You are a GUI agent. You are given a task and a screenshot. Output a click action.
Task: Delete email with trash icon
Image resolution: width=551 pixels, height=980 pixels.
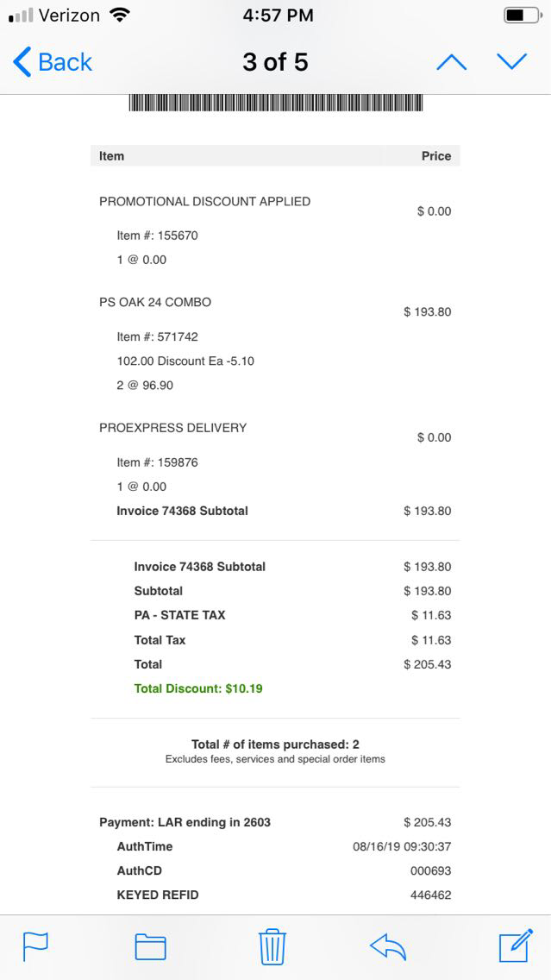(x=272, y=946)
